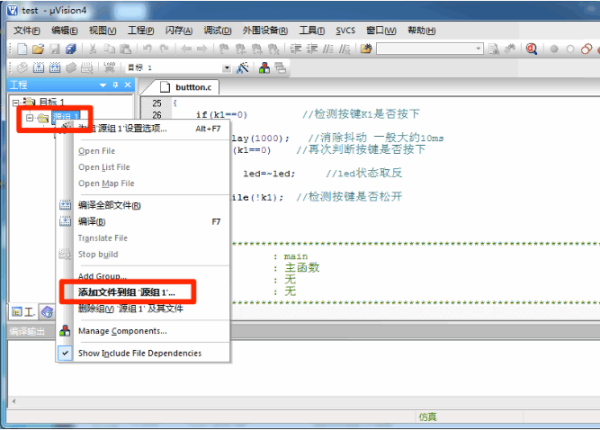This screenshot has height=430, width=600.
Task: Rebuild all target files icon
Action: tap(55, 68)
